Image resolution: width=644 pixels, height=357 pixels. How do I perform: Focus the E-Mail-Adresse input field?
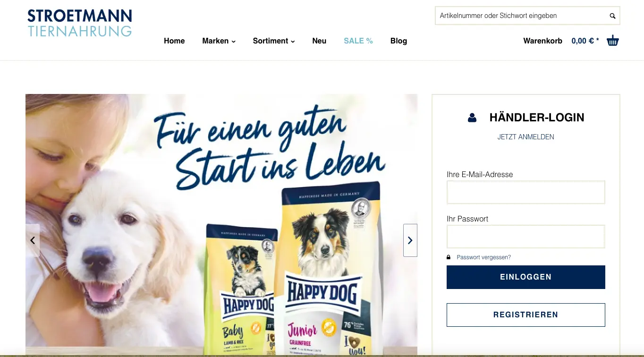coord(526,192)
